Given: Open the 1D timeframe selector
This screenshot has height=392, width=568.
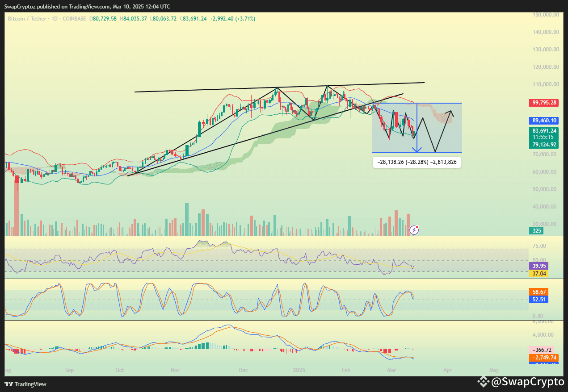Looking at the screenshot, I should tap(55, 18).
